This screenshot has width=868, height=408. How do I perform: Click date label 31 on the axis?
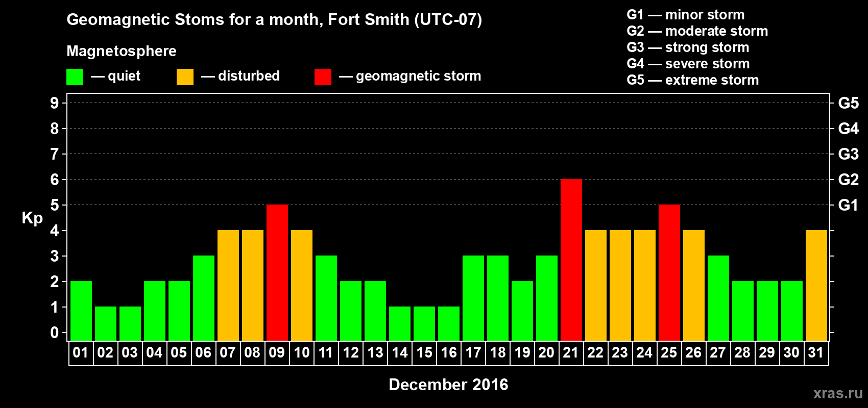pos(816,353)
